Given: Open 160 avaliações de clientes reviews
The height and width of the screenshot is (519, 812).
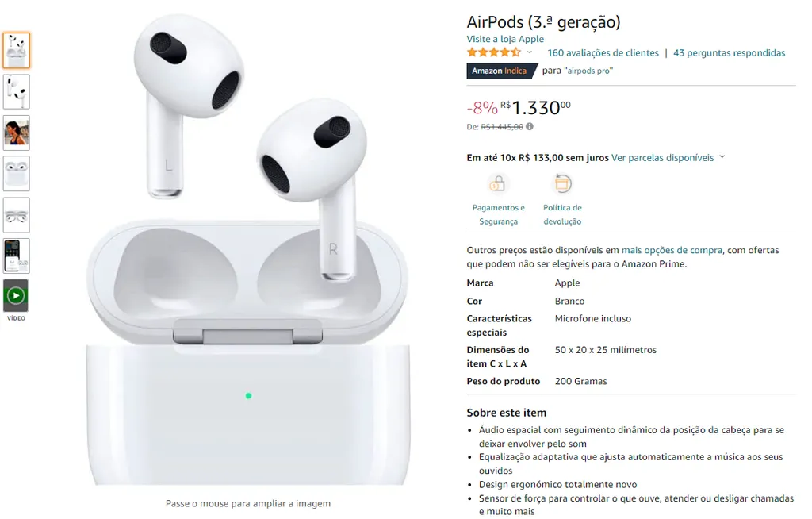Looking at the screenshot, I should point(603,53).
